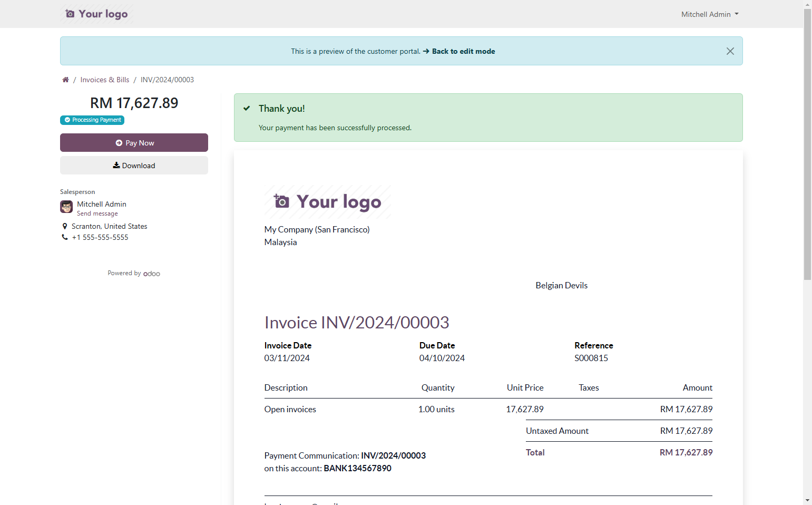Viewport: 812px width, 505px height.
Task: Click the Scranton, United States address
Action: tap(110, 226)
